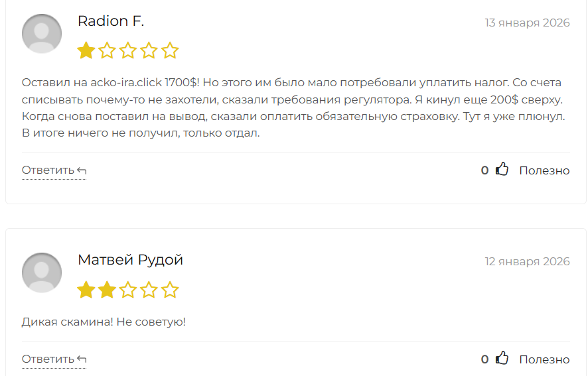Click first star in Radion F.'s rating

pos(86,50)
